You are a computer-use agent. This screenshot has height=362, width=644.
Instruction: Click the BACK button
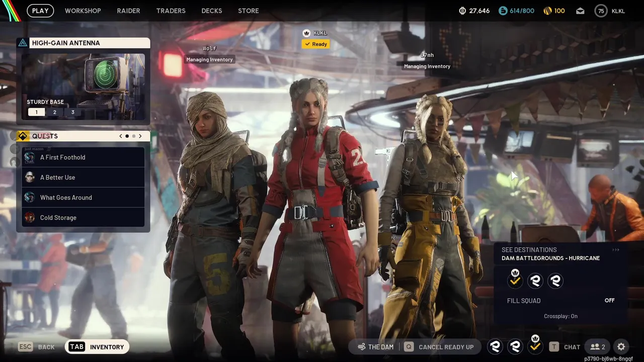37,347
